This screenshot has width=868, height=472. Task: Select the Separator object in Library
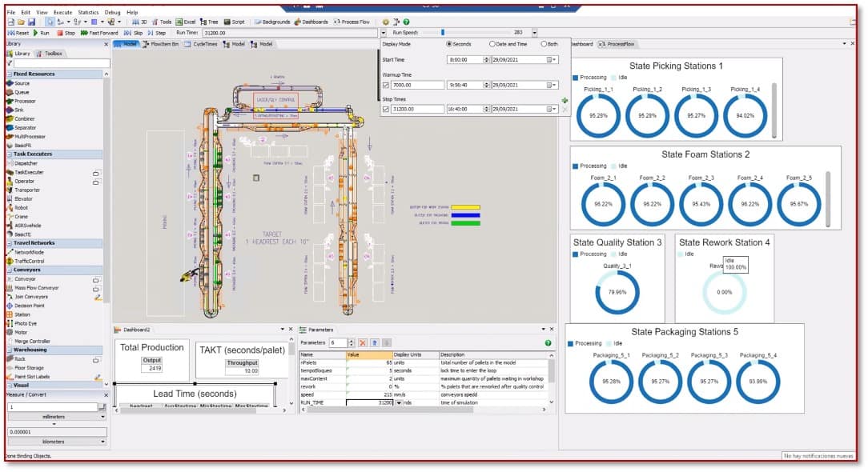(x=21, y=128)
